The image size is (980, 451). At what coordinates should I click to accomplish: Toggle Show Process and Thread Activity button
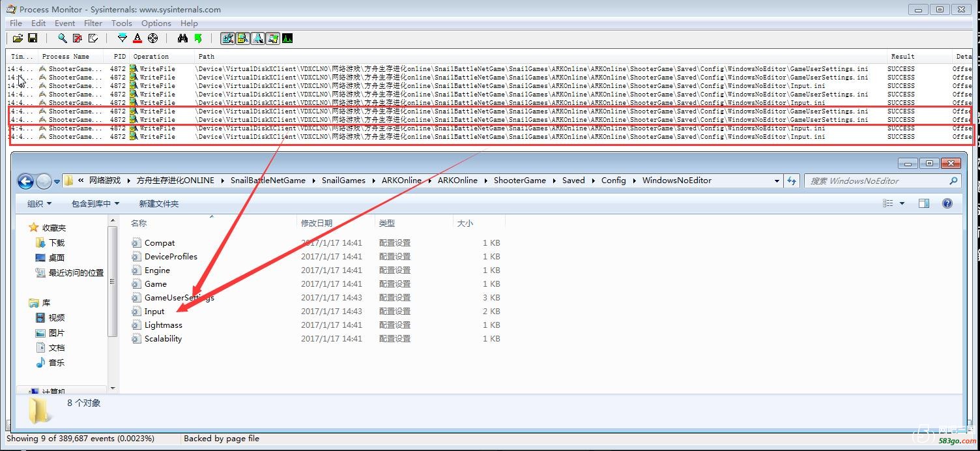[272, 38]
